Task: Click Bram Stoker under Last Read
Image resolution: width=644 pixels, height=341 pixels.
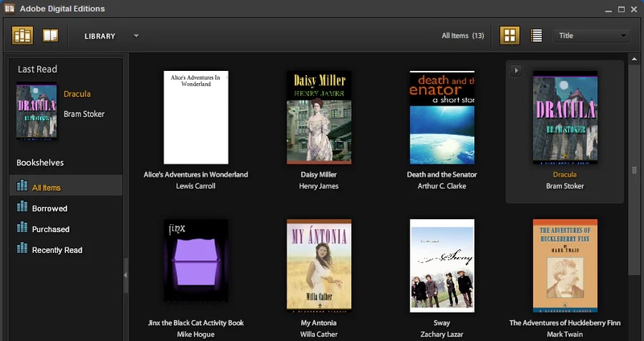Action: [x=84, y=114]
